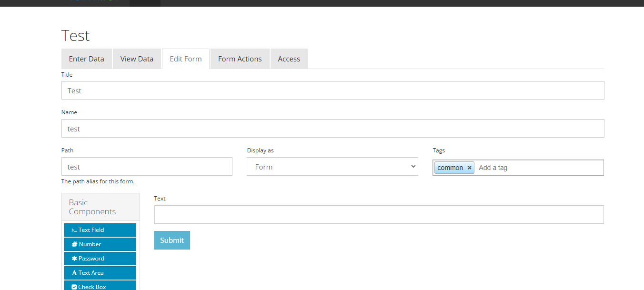
Task: Click the Text Area letter icon
Action: pyautogui.click(x=74, y=273)
